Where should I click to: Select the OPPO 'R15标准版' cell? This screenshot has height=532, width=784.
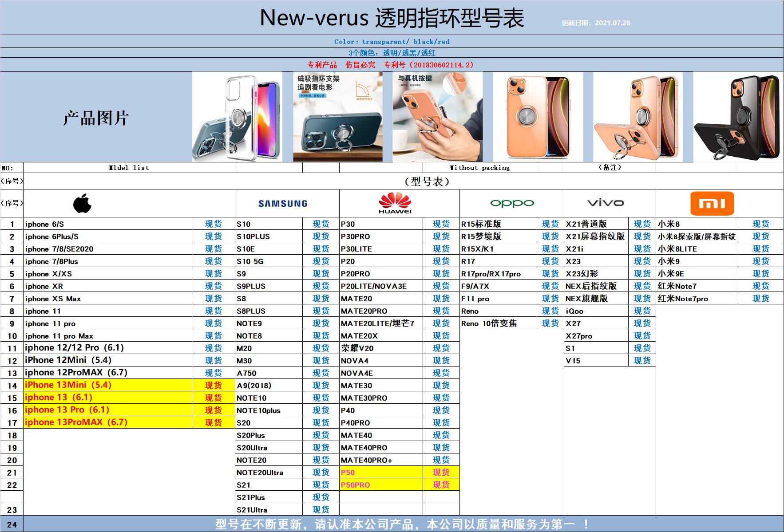(498, 224)
